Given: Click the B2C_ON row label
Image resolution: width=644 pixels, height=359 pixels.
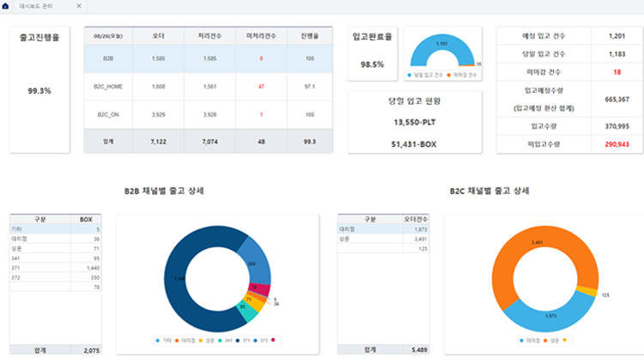Looking at the screenshot, I should (x=107, y=114).
